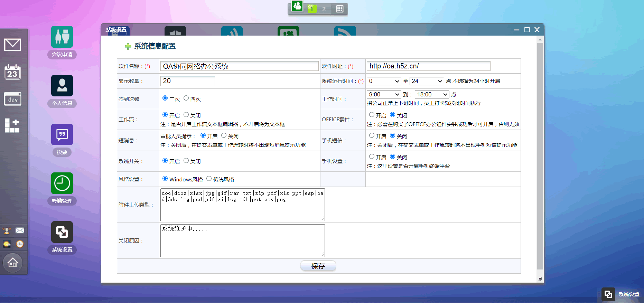Open the 会议申请 desktop icon
Screen dimensions: 644x303
62,37
